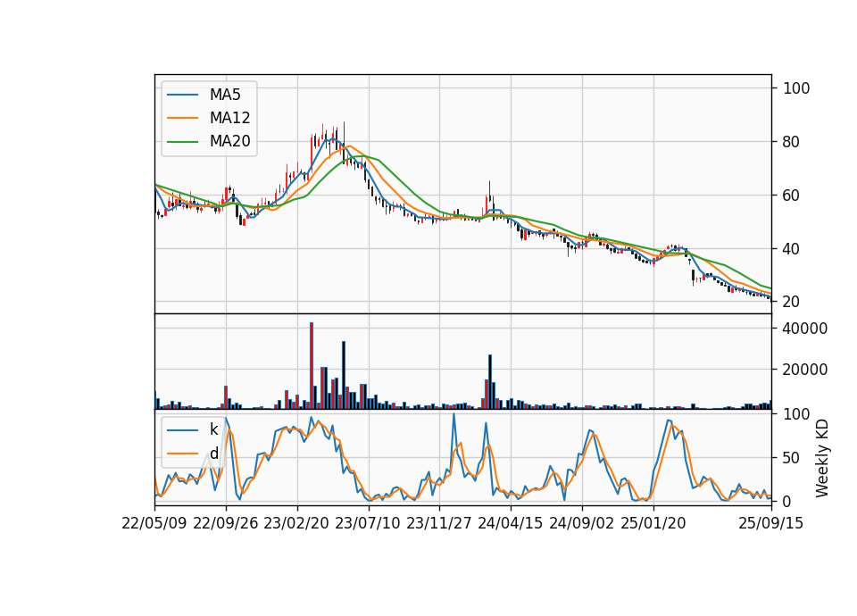Click the 23/02/20 date axis label
The height and width of the screenshot is (616, 857).
click(296, 523)
